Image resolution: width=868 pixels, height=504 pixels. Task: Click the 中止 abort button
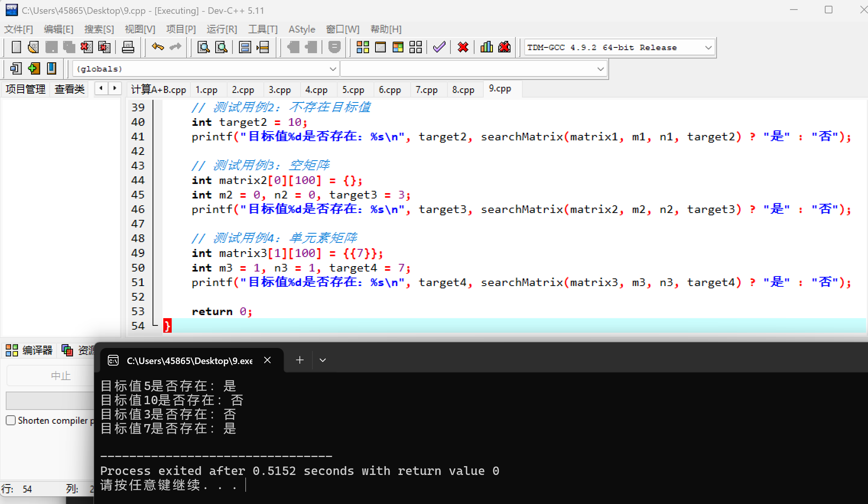(60, 376)
